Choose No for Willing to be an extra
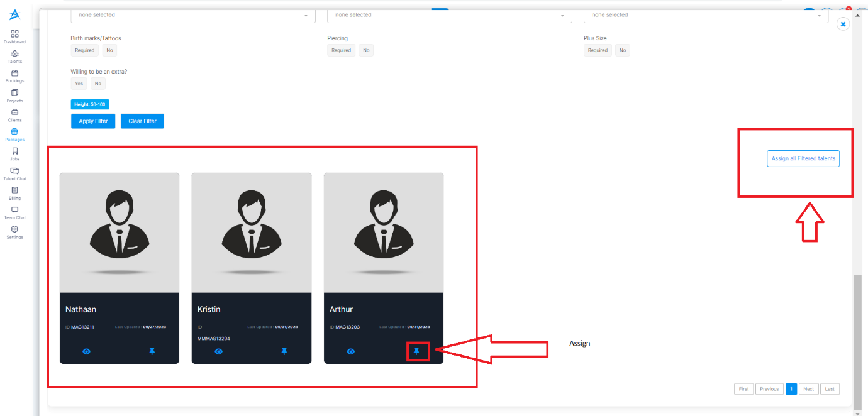 click(x=98, y=84)
